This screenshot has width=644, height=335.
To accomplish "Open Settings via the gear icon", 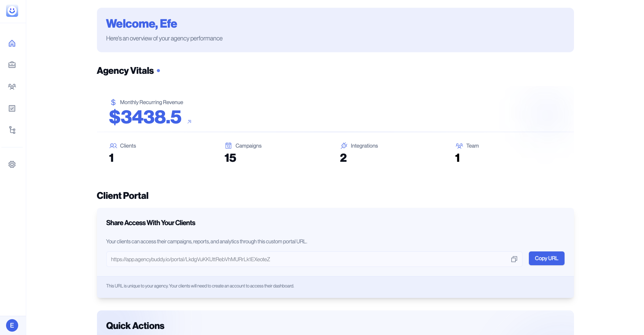I will point(12,164).
